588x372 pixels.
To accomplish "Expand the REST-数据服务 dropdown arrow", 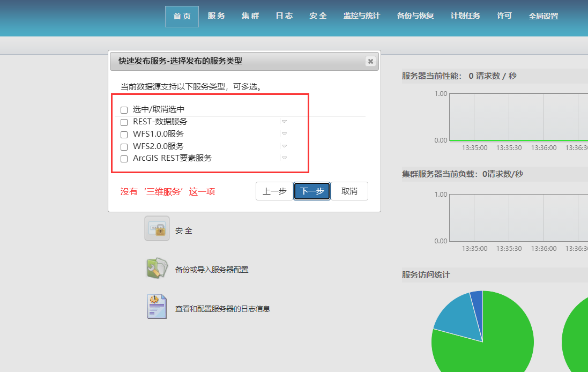I will 284,122.
